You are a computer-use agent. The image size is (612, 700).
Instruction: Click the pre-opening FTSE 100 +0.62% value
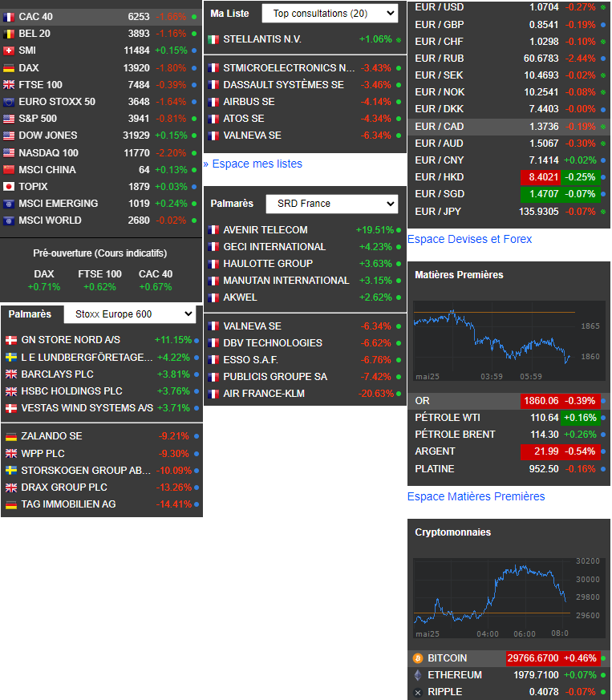pyautogui.click(x=99, y=287)
